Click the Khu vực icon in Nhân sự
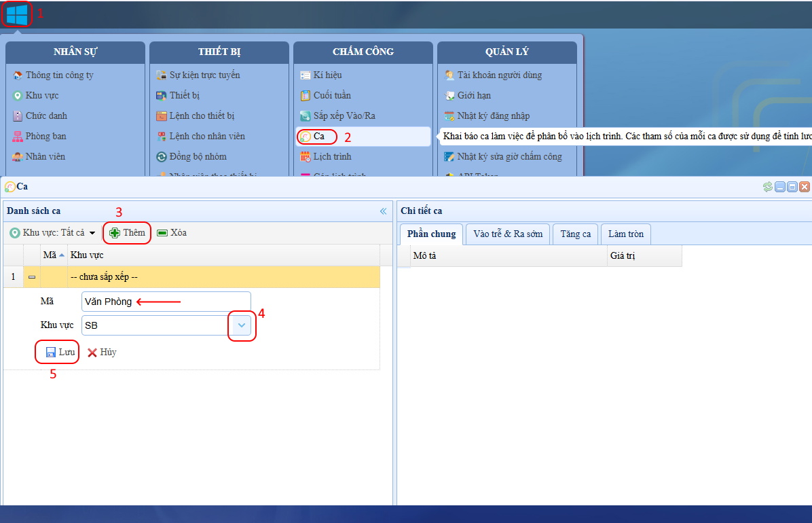The image size is (812, 523). tap(18, 96)
